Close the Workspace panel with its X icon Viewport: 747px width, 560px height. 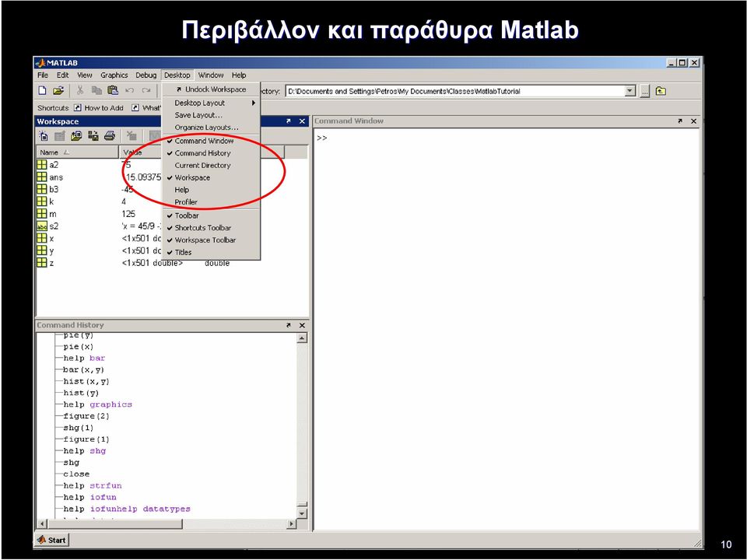coord(302,121)
